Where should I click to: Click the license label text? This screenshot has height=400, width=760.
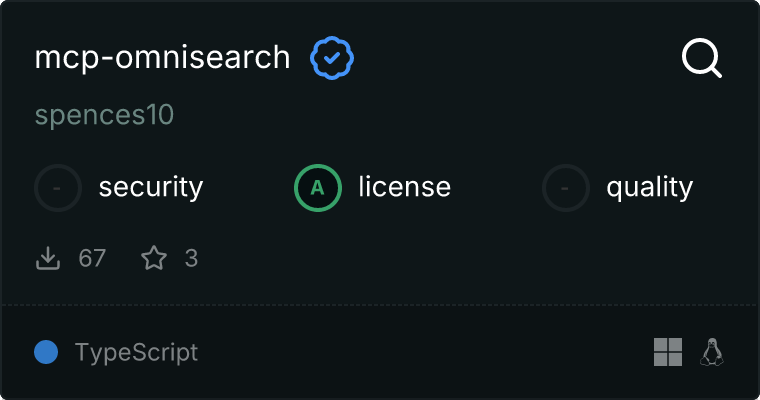coord(404,187)
